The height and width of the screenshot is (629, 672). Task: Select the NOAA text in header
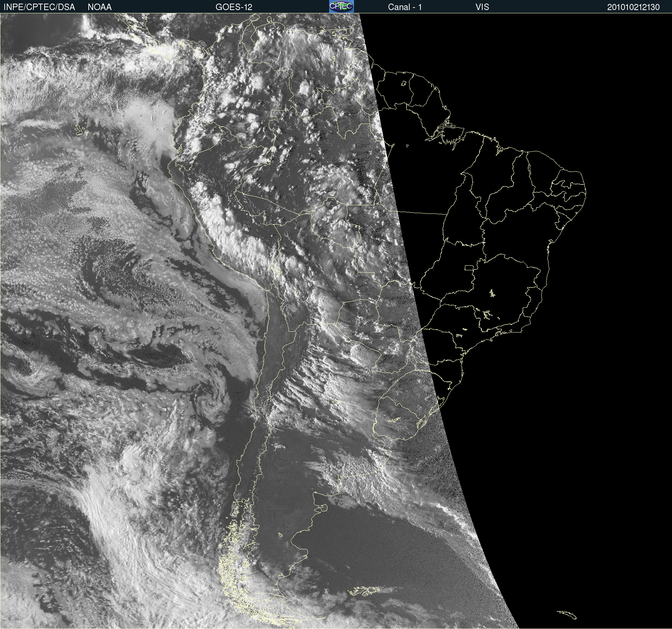coord(100,7)
